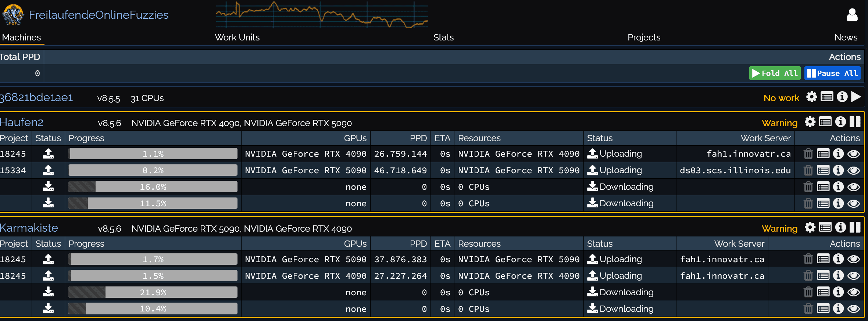Image resolution: width=868 pixels, height=321 pixels.
Task: Show info icon for machine 36821bde1ae1
Action: (842, 97)
